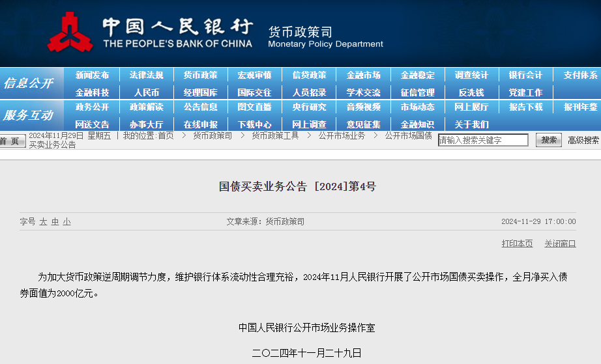Click 关闭窗口 to close window
The height and width of the screenshot is (364, 601).
coord(560,244)
